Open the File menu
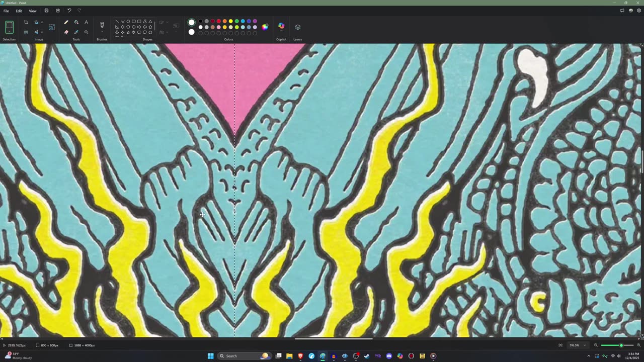The width and height of the screenshot is (644, 362). (x=6, y=11)
